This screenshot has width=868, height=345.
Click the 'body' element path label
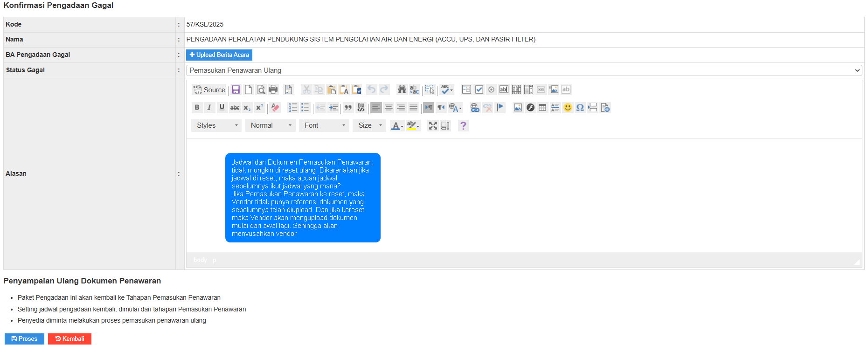click(x=200, y=260)
